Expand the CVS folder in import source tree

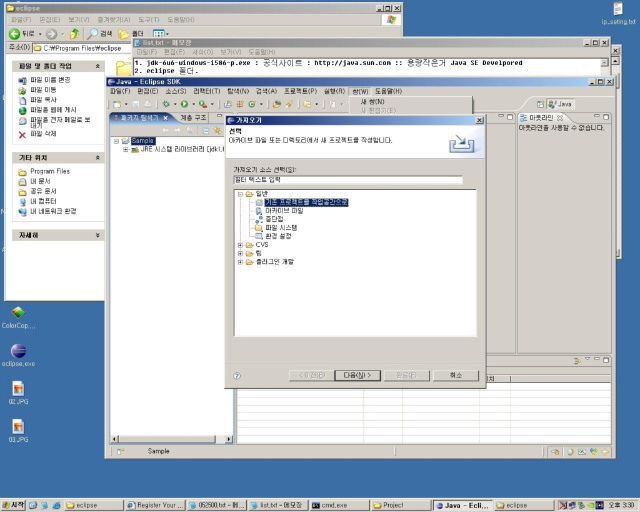(x=240, y=245)
